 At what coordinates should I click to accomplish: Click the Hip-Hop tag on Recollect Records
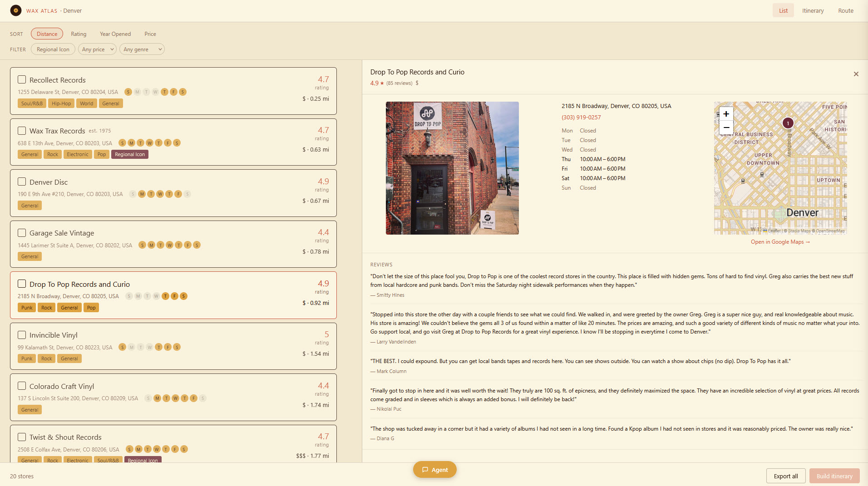point(61,103)
